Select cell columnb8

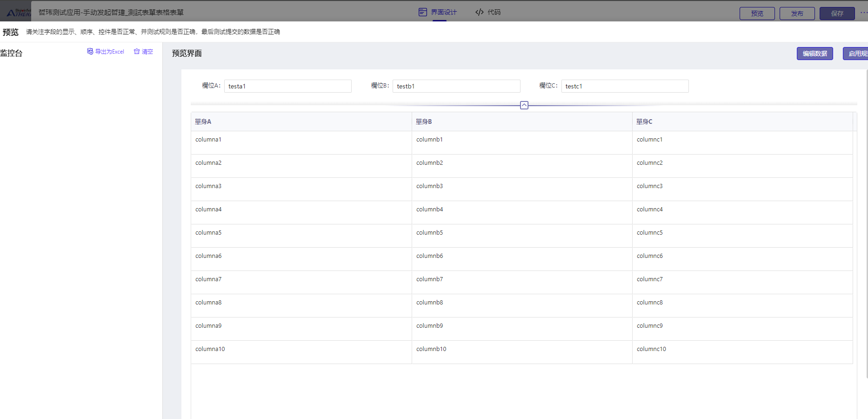point(522,305)
